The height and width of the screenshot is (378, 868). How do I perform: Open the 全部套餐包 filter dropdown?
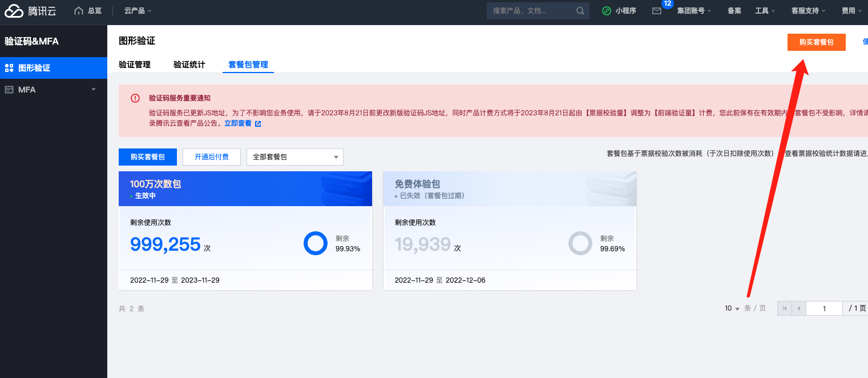(295, 157)
